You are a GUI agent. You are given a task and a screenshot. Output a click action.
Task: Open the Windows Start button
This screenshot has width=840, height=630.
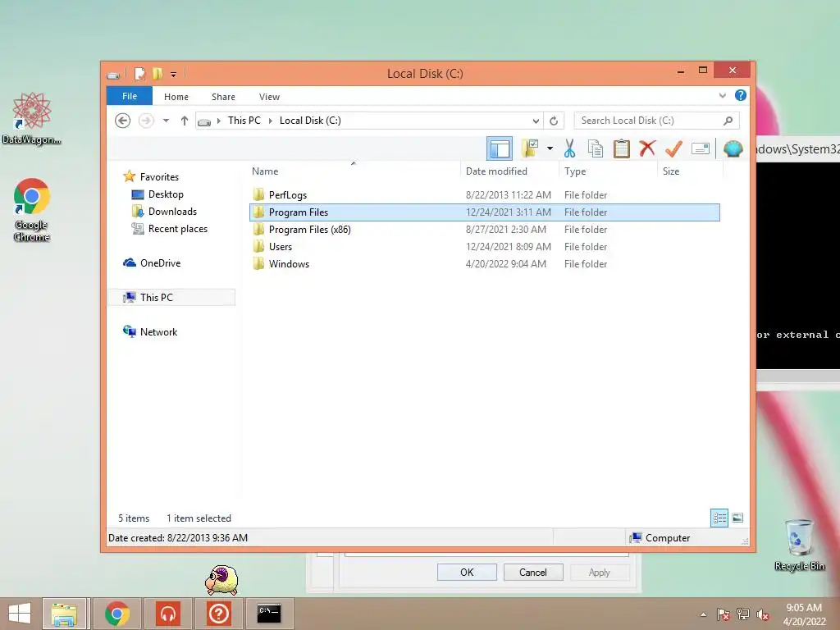(x=20, y=614)
